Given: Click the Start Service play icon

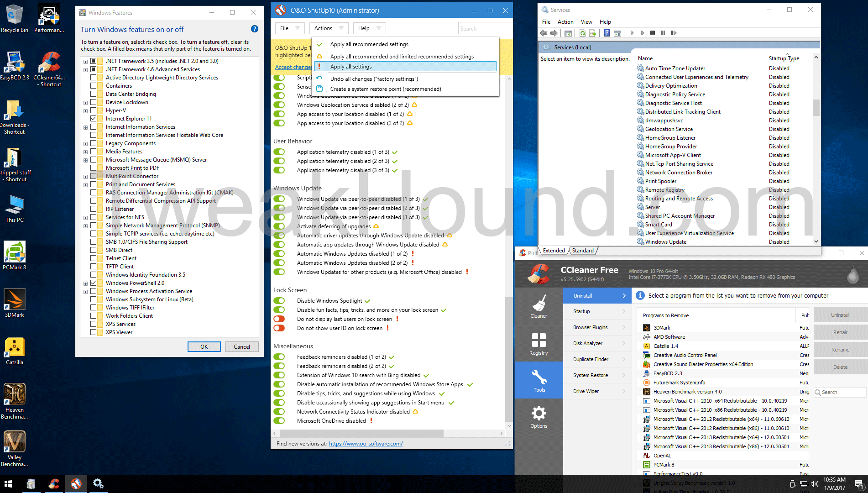Looking at the screenshot, I should tap(632, 33).
